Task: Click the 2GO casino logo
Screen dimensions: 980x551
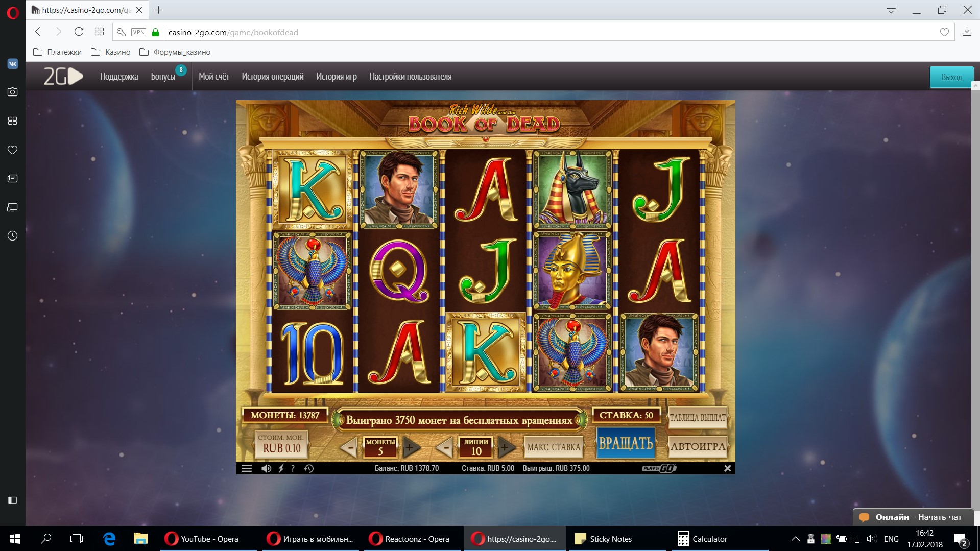Action: click(x=63, y=77)
